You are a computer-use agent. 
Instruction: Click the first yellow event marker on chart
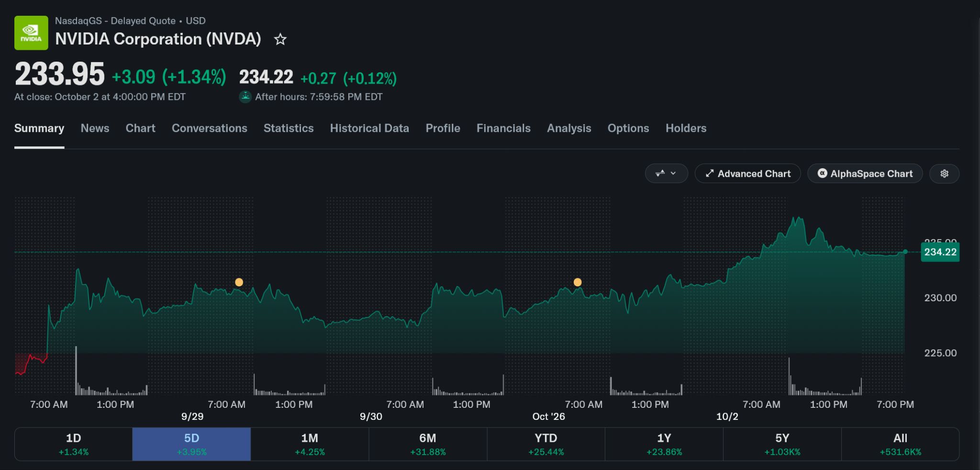[x=239, y=282]
